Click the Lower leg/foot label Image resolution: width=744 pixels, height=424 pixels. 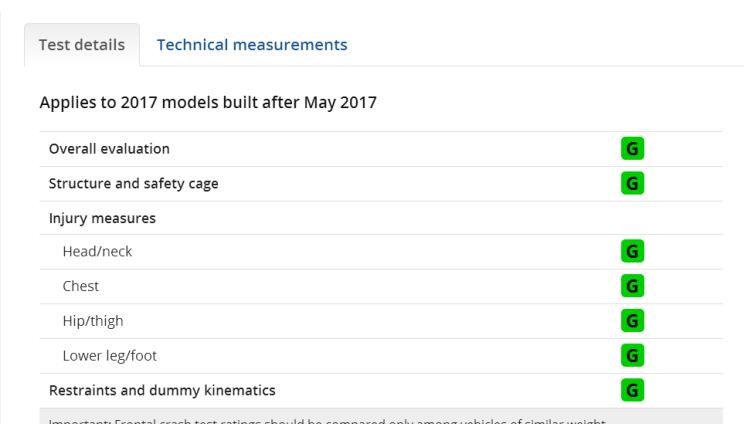click(110, 356)
